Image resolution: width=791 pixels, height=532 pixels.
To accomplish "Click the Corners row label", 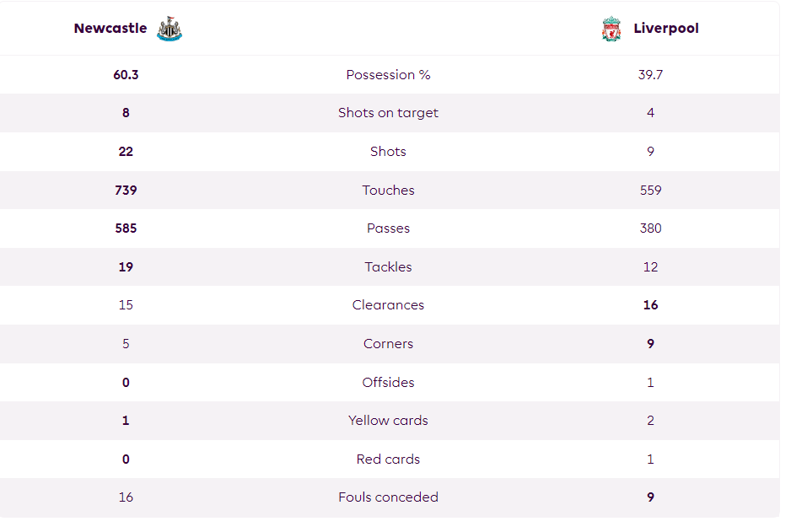I will [388, 344].
